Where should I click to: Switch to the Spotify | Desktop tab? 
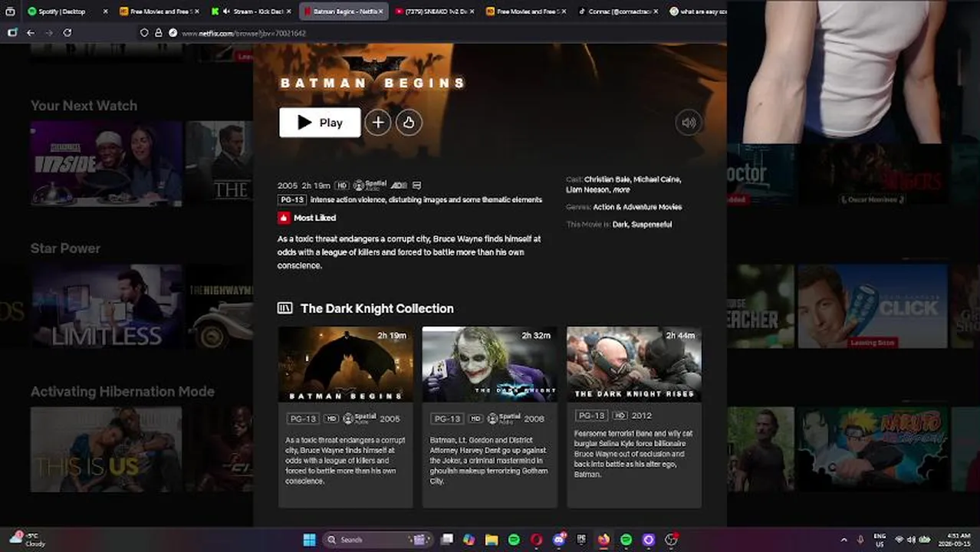[67, 11]
